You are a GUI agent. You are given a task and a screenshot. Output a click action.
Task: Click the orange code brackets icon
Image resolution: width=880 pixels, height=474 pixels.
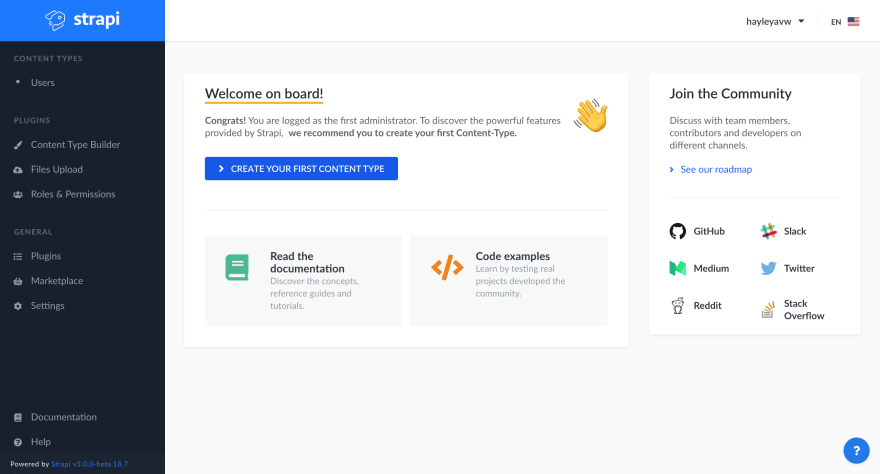447,268
